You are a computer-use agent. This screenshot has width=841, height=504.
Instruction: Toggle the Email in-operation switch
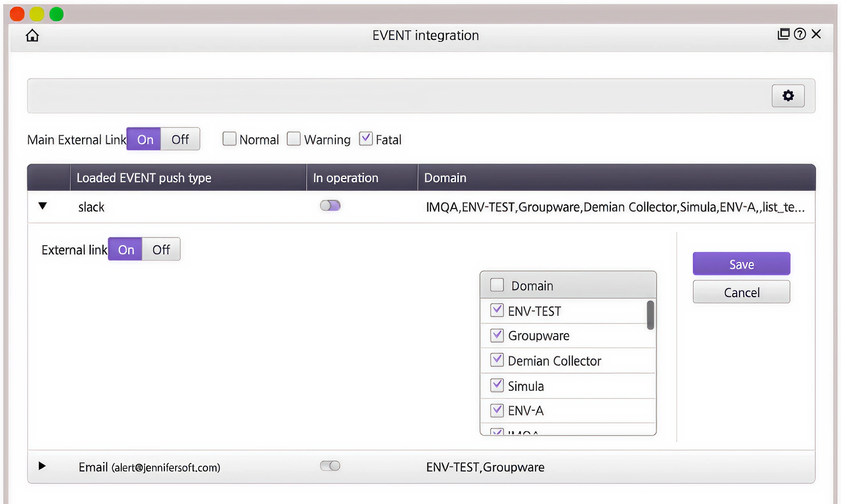[330, 466]
